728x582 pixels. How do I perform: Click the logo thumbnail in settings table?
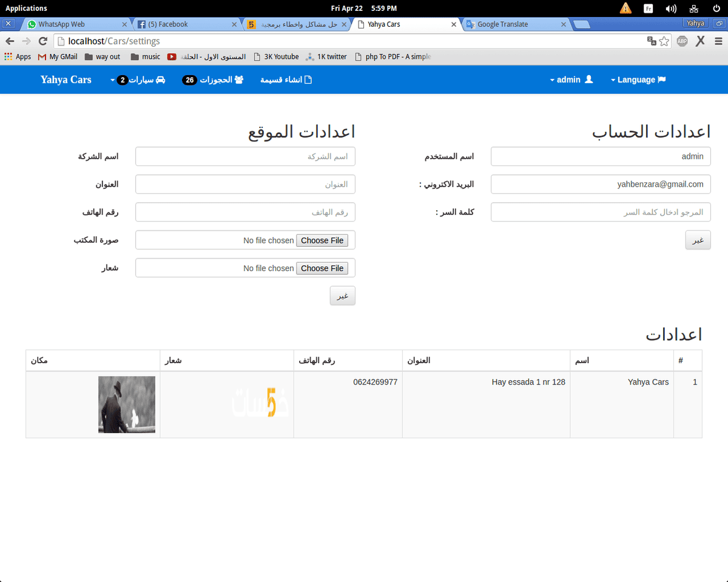click(x=260, y=403)
